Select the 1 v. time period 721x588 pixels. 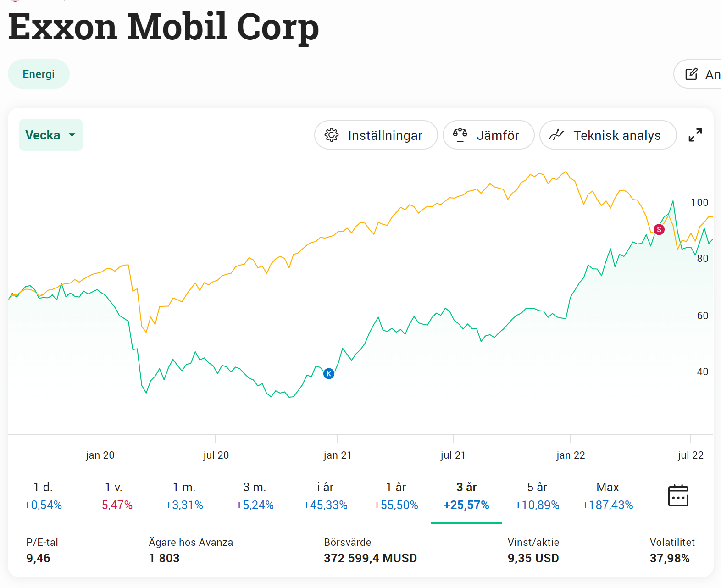click(114, 496)
